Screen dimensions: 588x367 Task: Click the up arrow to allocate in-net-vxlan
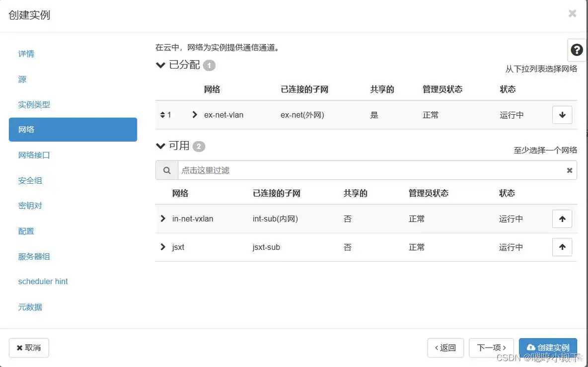[562, 219]
